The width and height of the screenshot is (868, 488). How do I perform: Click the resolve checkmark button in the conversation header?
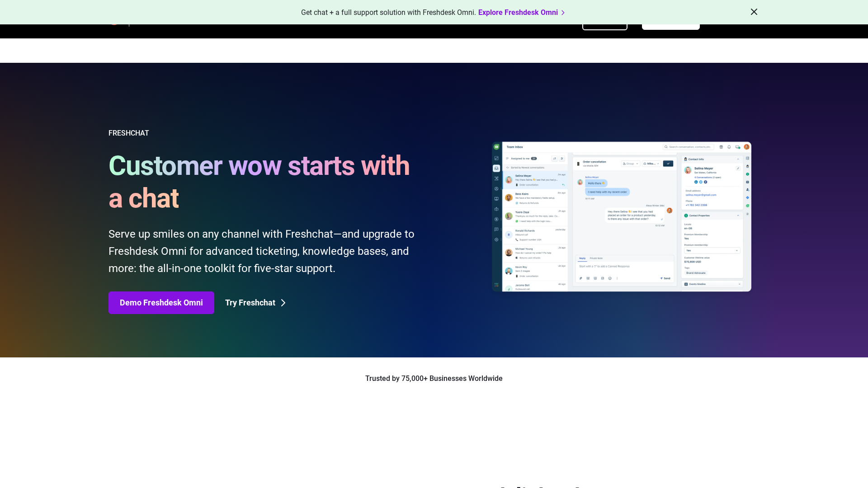click(668, 164)
